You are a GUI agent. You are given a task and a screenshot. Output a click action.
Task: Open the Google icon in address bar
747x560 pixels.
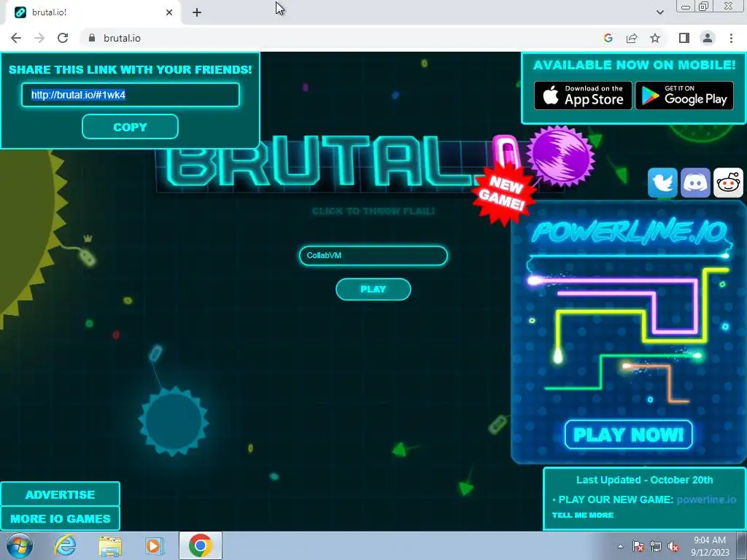point(608,38)
